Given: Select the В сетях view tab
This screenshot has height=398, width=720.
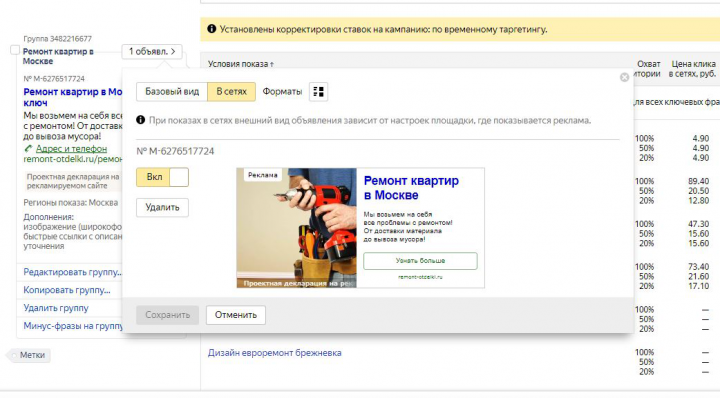Looking at the screenshot, I should (231, 92).
